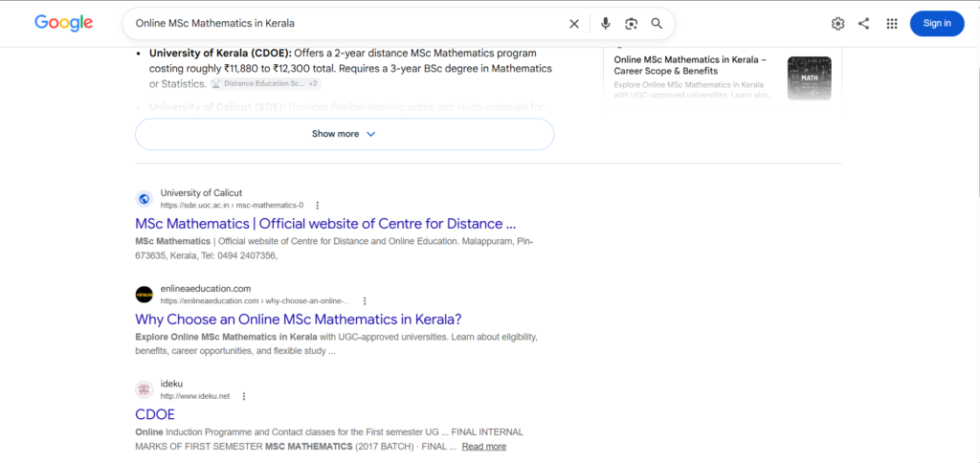Click the ideku site favicon

[145, 390]
